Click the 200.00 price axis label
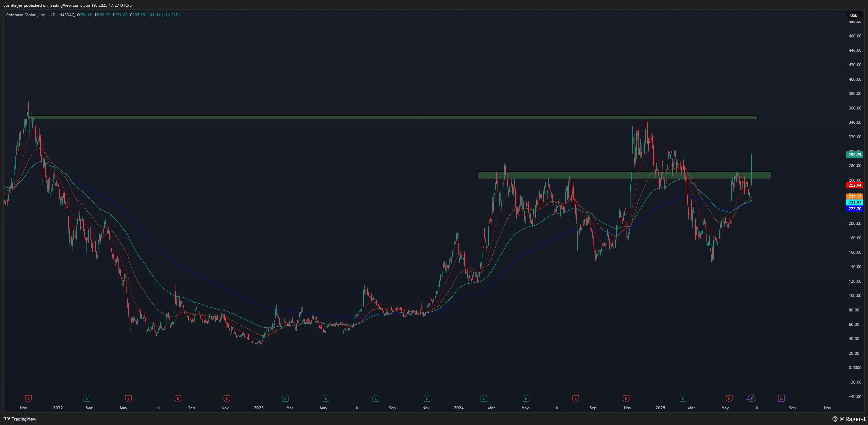 tap(855, 223)
